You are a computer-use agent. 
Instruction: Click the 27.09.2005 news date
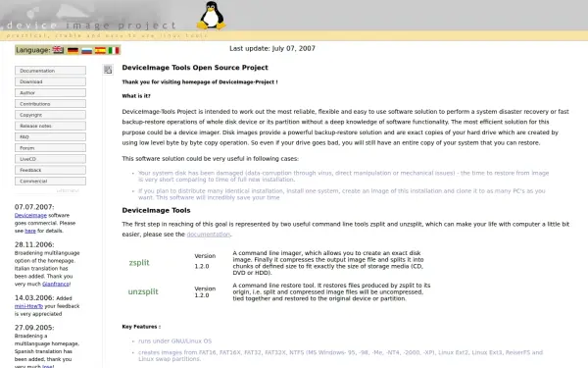coord(34,328)
